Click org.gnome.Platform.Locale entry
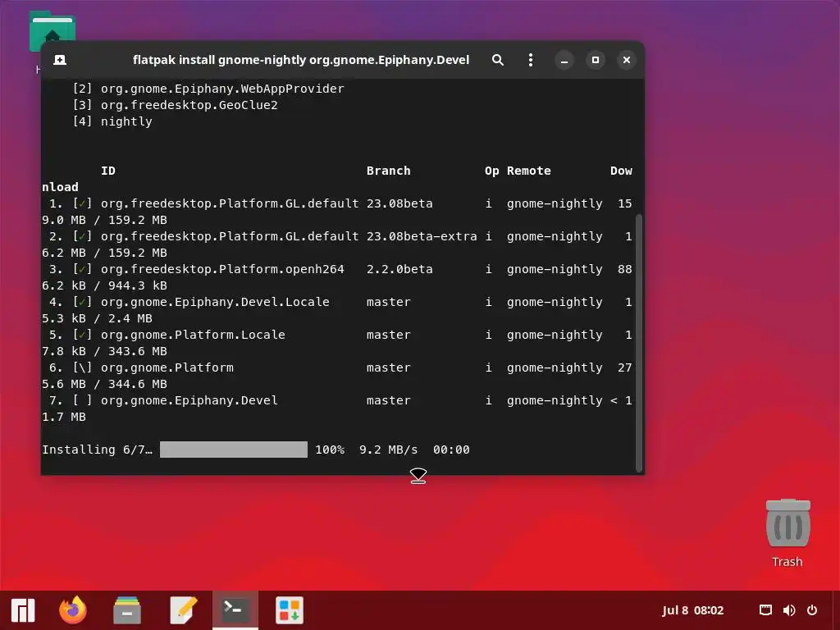Viewport: 840px width, 630px height. click(193, 335)
